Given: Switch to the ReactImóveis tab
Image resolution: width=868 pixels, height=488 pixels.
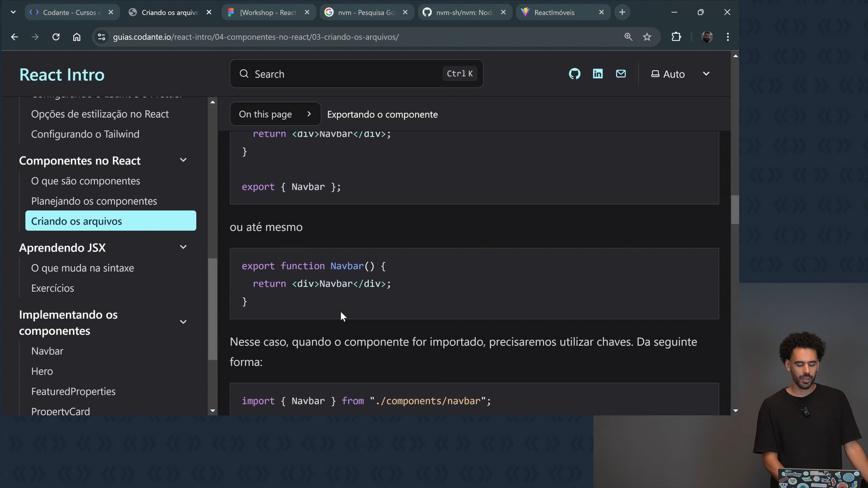Looking at the screenshot, I should [x=554, y=12].
